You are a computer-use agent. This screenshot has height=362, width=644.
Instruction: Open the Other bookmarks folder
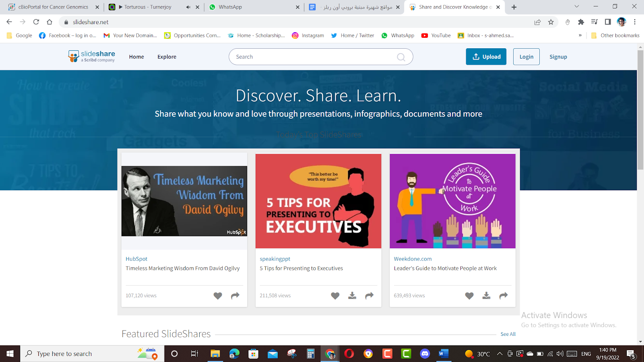pyautogui.click(x=615, y=35)
